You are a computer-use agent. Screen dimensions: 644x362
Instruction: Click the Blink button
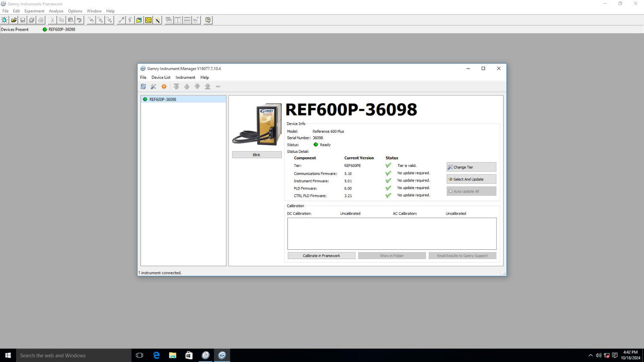click(x=257, y=155)
